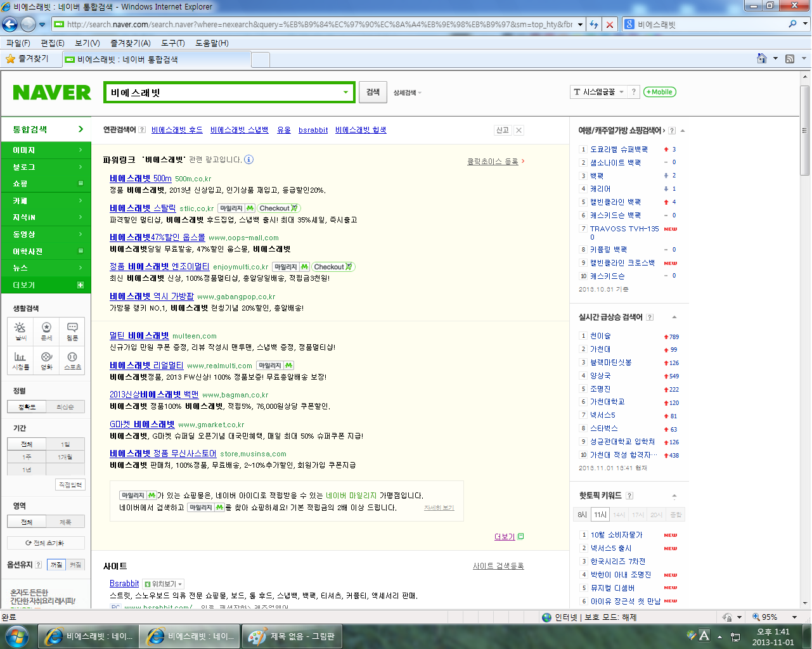This screenshot has height=649, width=812.
Task: Click the Refresh icon beside address bar
Action: 594,24
